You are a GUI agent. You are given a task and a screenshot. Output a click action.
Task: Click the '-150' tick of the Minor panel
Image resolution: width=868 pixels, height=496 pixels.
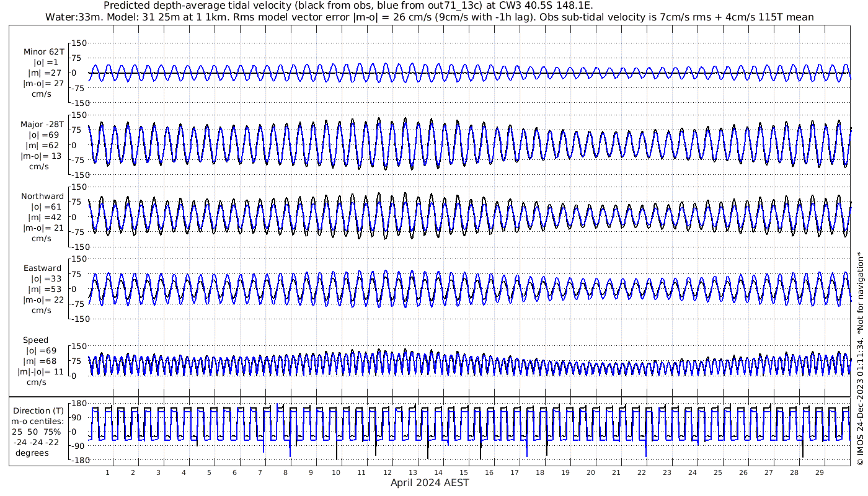[x=81, y=103]
